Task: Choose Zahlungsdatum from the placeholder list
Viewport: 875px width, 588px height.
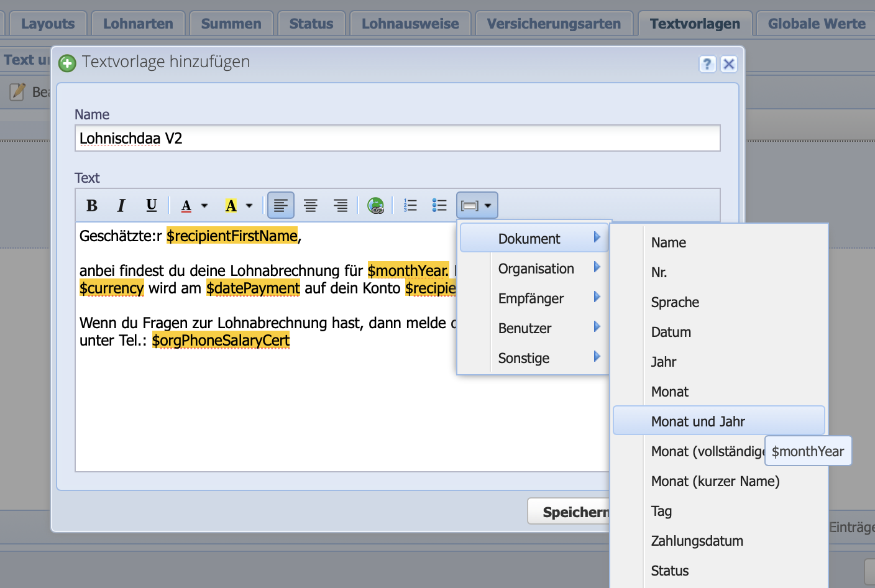Action: click(x=697, y=541)
